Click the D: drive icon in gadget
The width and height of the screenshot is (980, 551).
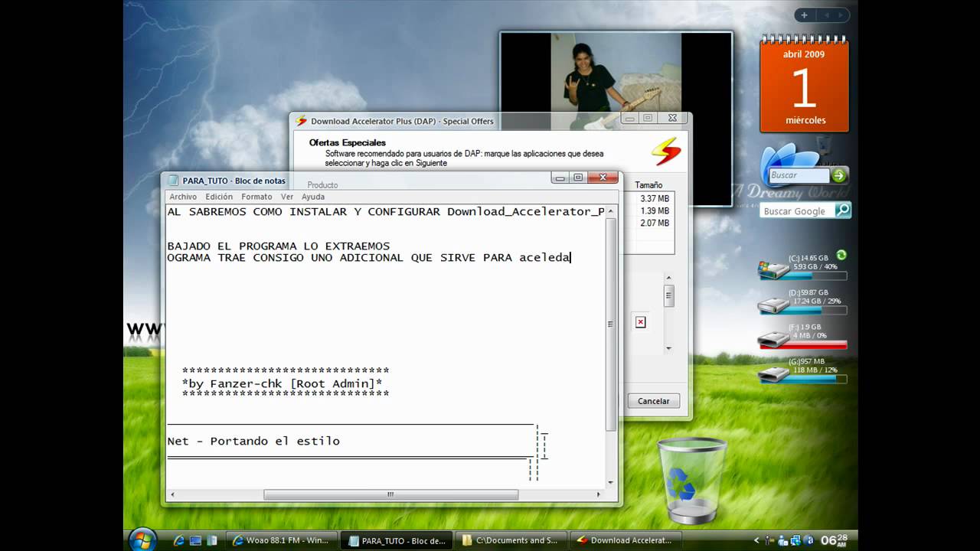pos(773,305)
